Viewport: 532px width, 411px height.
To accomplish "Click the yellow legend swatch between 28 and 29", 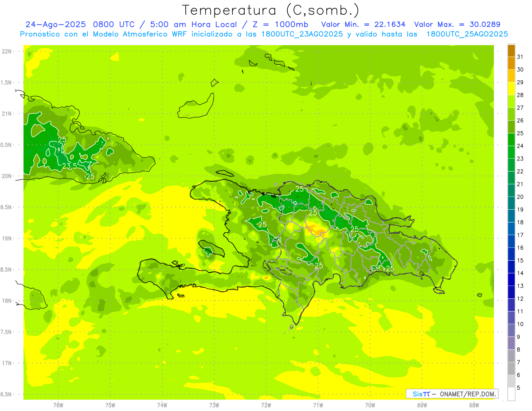I will click(x=511, y=89).
